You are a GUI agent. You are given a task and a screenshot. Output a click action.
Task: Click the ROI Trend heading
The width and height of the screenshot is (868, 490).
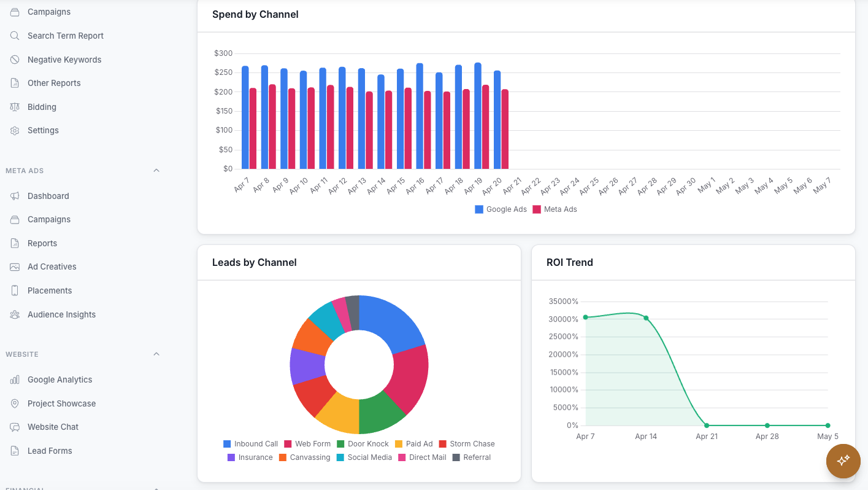click(x=570, y=262)
